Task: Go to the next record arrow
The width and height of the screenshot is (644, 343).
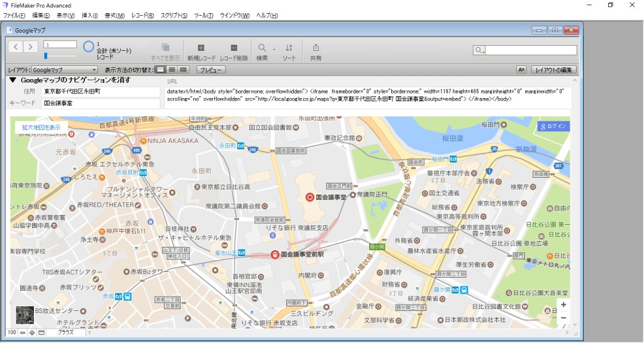Action: coord(30,46)
